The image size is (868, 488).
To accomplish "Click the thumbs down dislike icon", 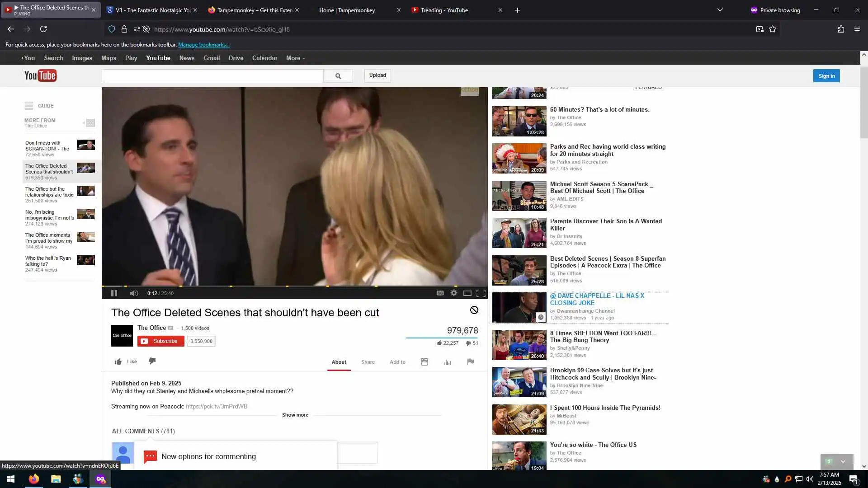I will (152, 361).
